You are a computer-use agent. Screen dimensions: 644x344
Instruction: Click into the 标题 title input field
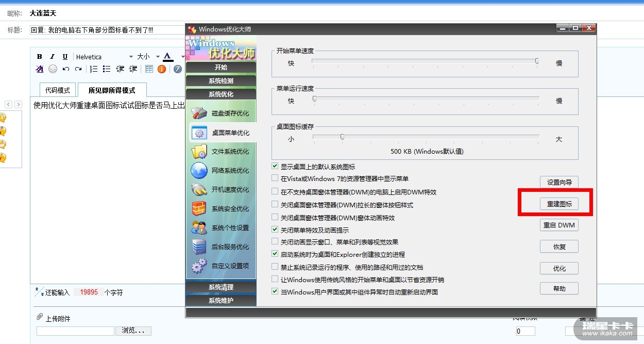(107, 30)
